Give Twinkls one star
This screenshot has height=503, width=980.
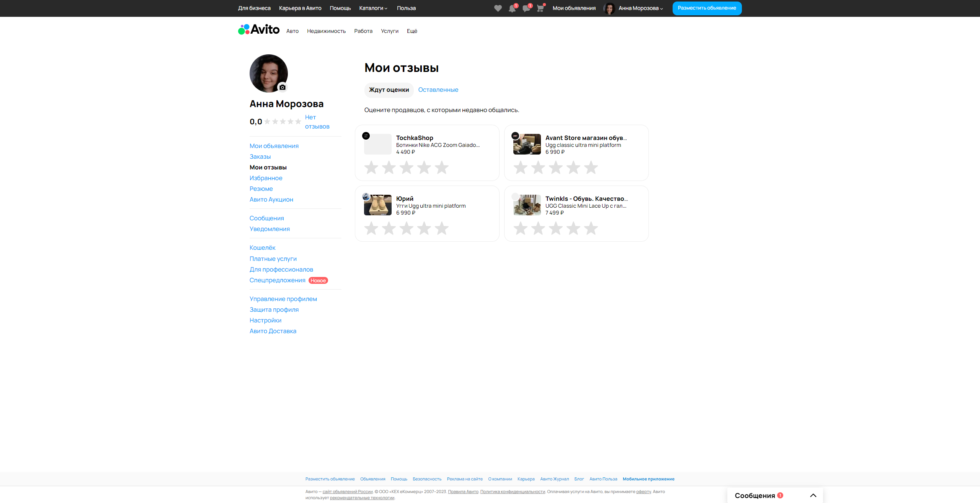coord(521,228)
